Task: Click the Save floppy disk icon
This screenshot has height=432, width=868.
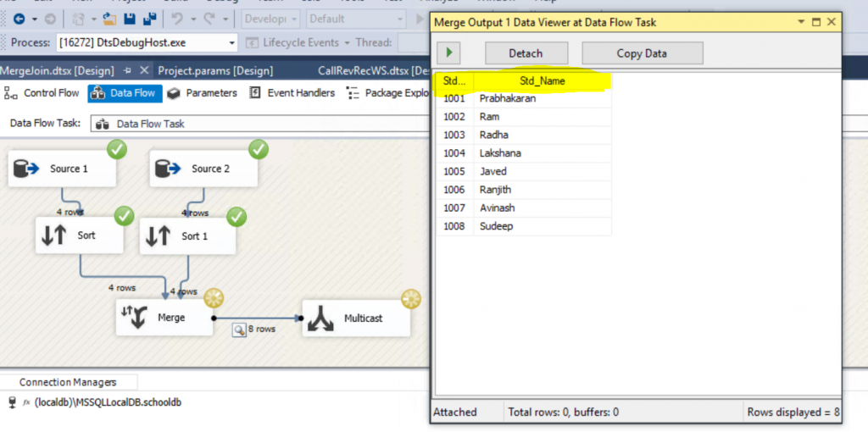Action: click(130, 19)
